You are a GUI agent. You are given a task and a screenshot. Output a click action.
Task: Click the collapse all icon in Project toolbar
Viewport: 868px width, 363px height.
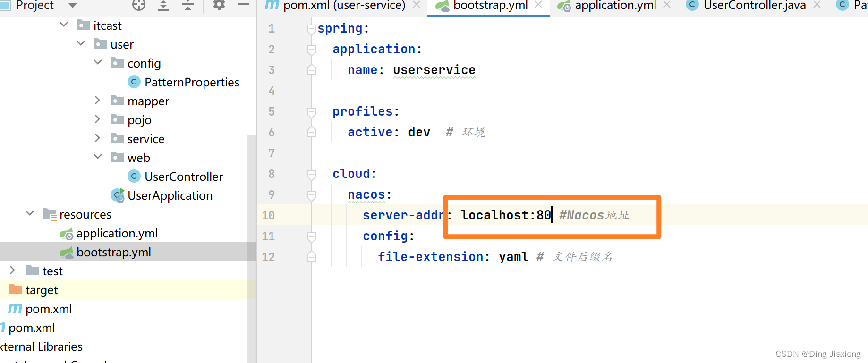tap(188, 5)
